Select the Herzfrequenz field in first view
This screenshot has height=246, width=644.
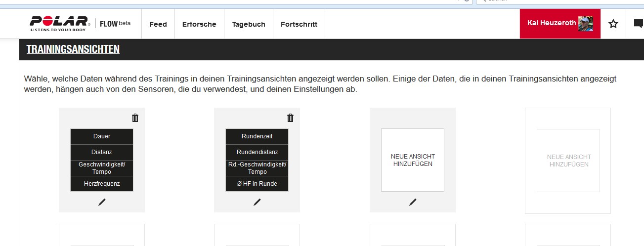pos(102,184)
